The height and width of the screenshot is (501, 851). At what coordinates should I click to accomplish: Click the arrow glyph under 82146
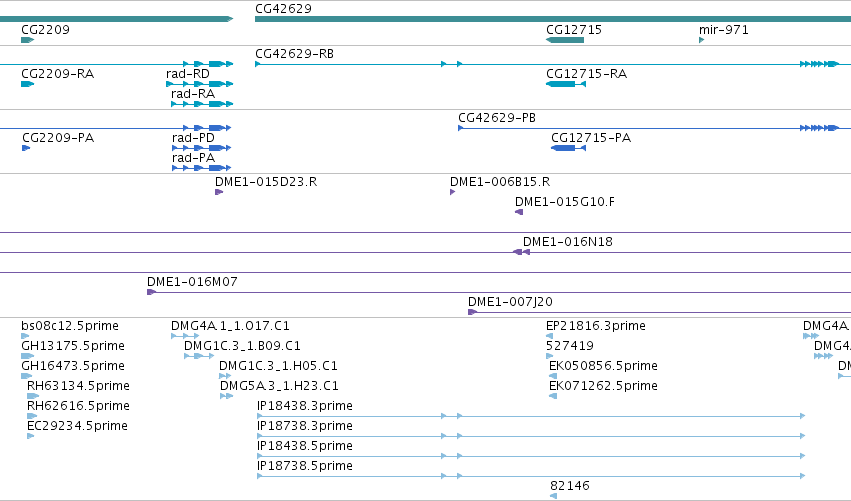[553, 496]
